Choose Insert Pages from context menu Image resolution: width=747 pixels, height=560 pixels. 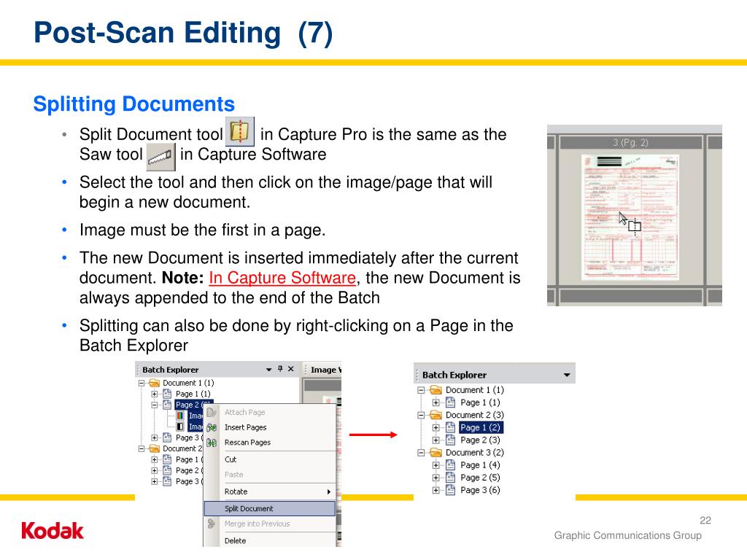pos(270,427)
